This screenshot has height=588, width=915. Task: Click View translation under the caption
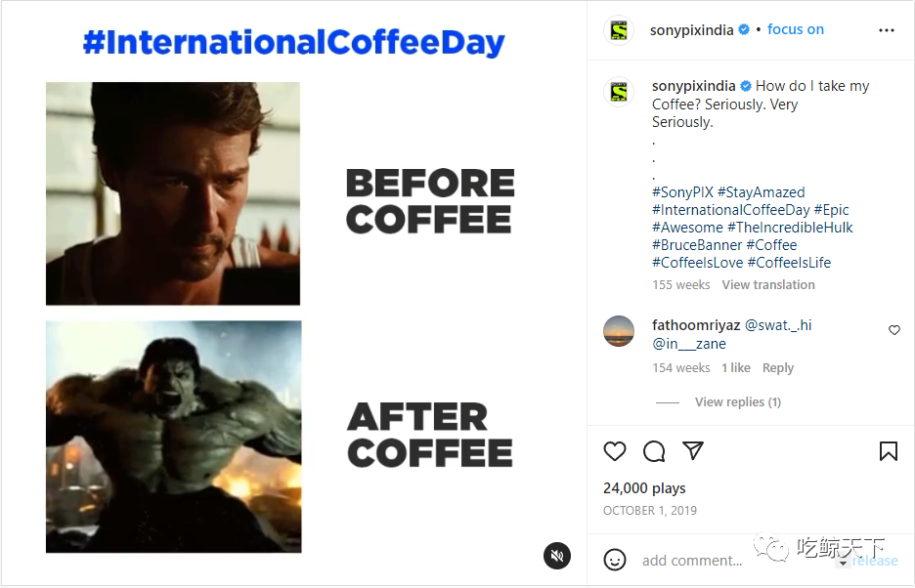(768, 284)
